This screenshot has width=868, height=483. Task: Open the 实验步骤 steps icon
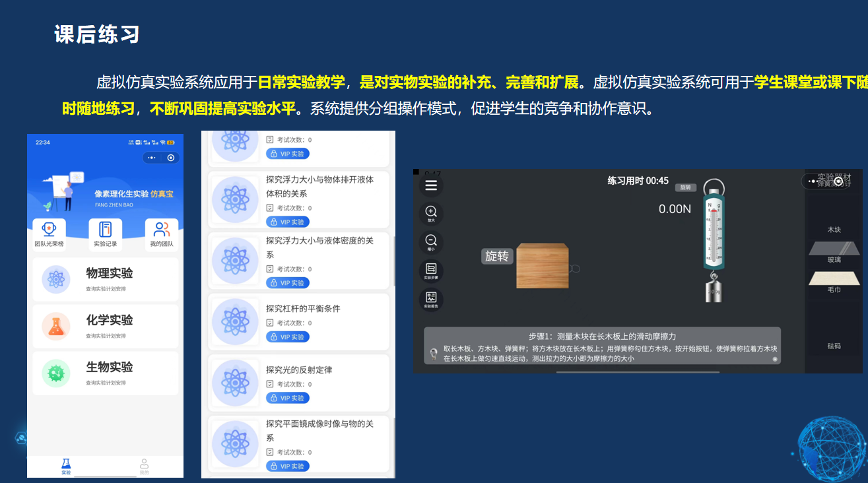[x=431, y=271]
